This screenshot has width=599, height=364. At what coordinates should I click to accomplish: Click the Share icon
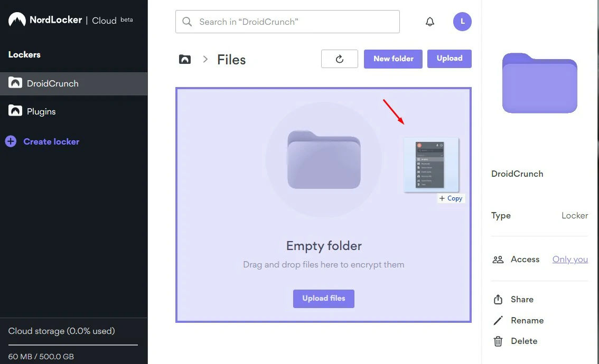498,299
